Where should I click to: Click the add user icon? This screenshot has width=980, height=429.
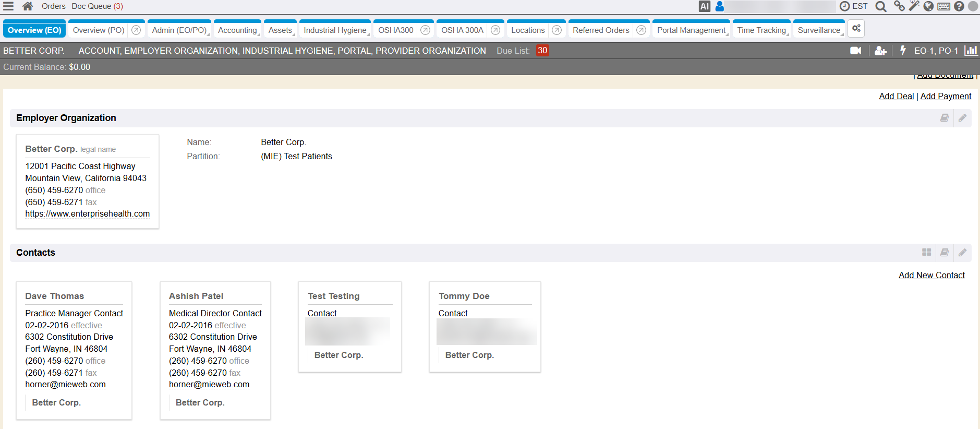click(x=880, y=51)
